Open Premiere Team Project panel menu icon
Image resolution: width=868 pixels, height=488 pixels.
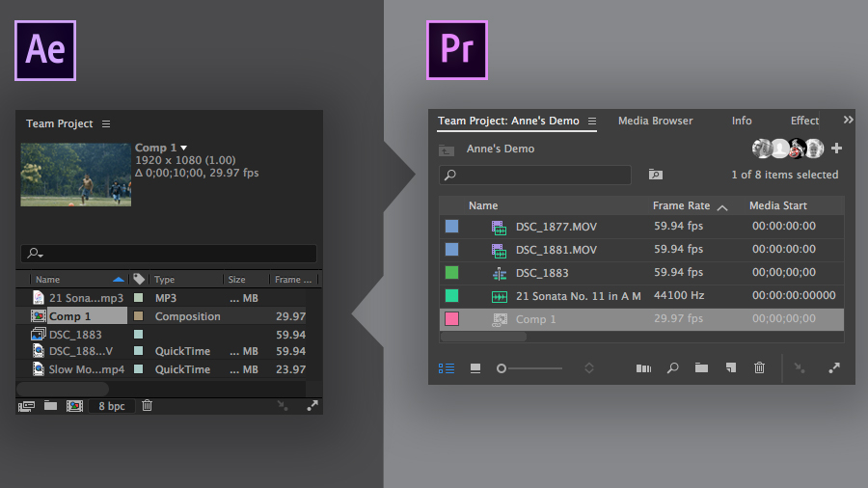[x=592, y=122]
